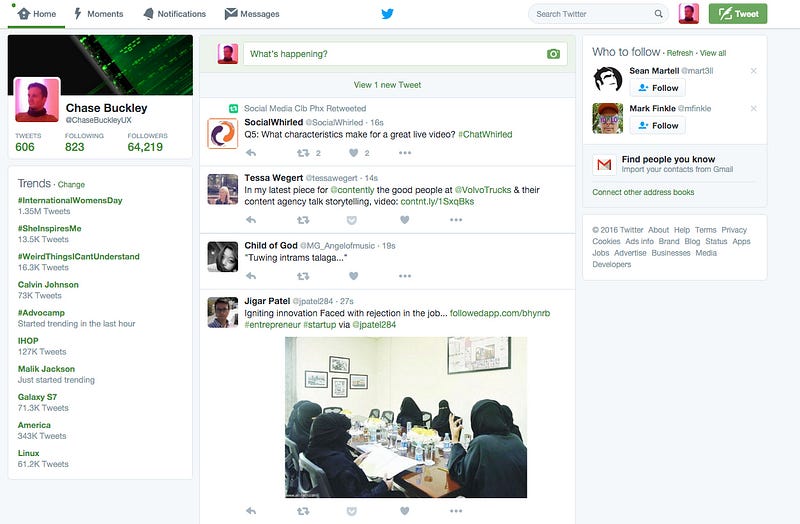Like Tessa Wegert's tweet
Viewport: 800px width, 524px height.
coord(405,220)
